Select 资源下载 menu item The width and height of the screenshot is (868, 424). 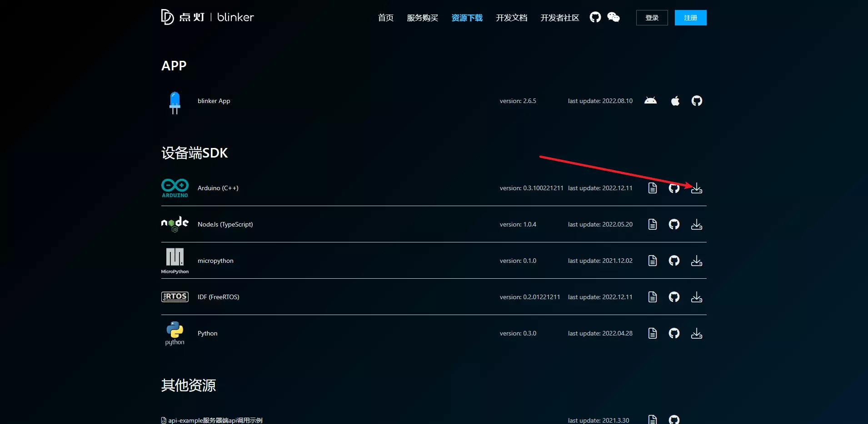(x=467, y=18)
